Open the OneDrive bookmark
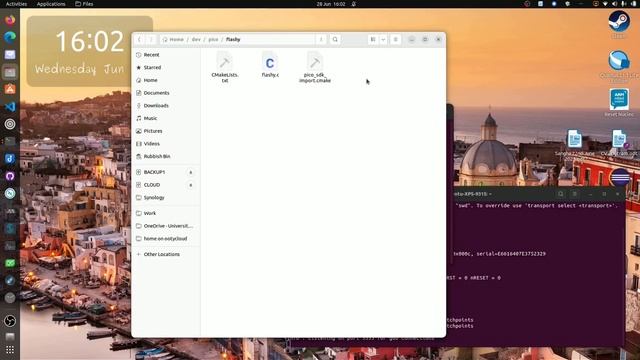Viewport: 640px width, 360px height. (167, 226)
